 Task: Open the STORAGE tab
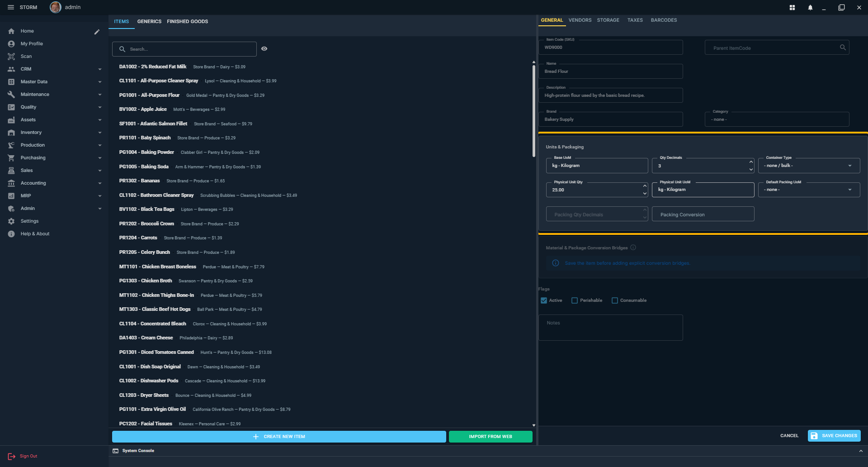pyautogui.click(x=608, y=20)
